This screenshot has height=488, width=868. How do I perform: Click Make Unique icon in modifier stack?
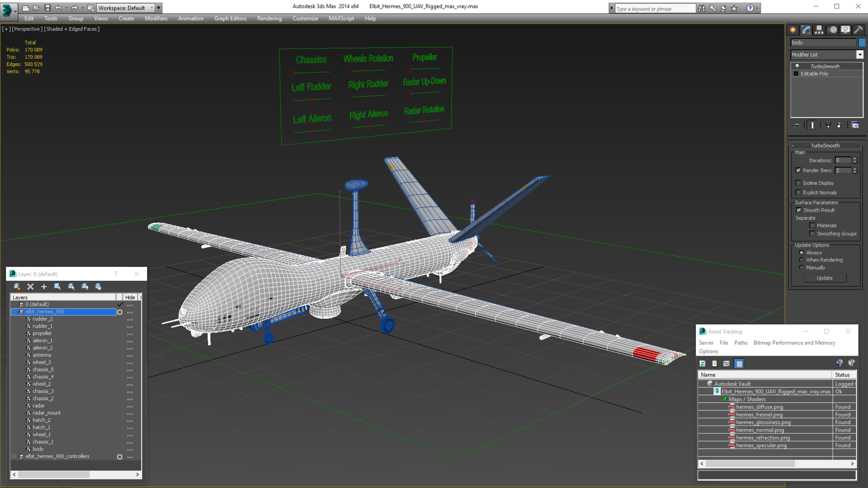click(x=828, y=125)
